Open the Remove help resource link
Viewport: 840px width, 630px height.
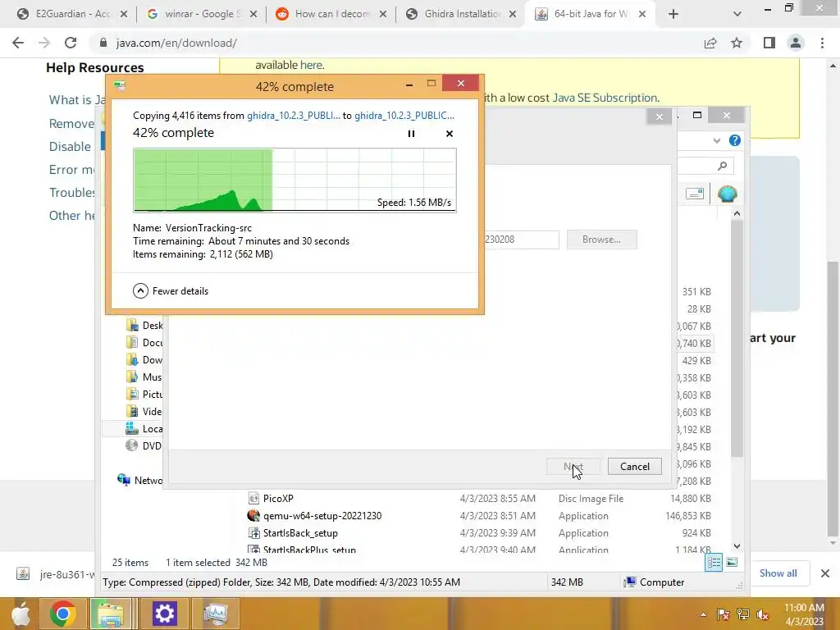[72, 123]
